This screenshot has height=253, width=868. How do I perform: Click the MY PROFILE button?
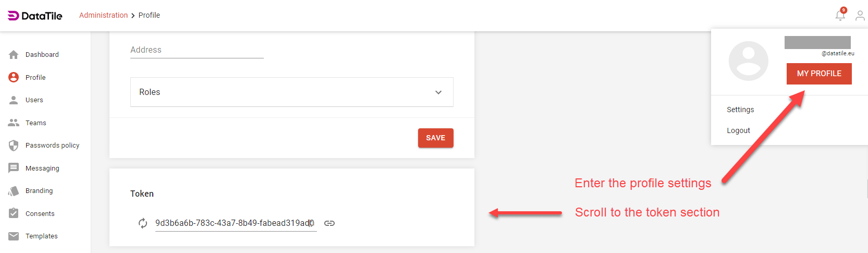(x=818, y=74)
